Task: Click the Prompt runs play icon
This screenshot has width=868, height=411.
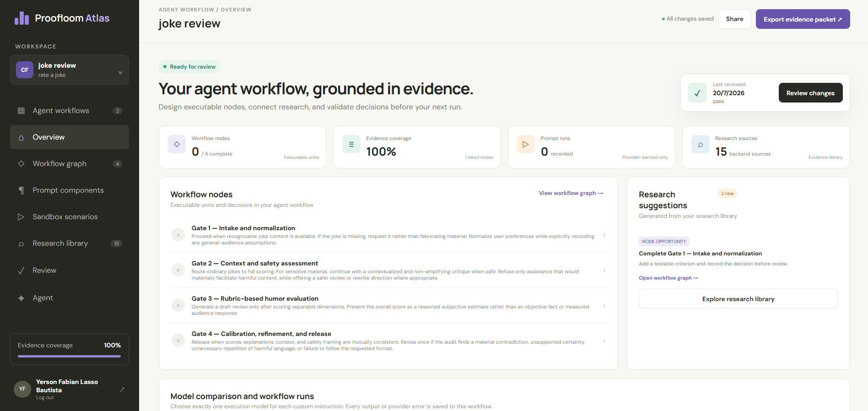Action: coord(526,144)
